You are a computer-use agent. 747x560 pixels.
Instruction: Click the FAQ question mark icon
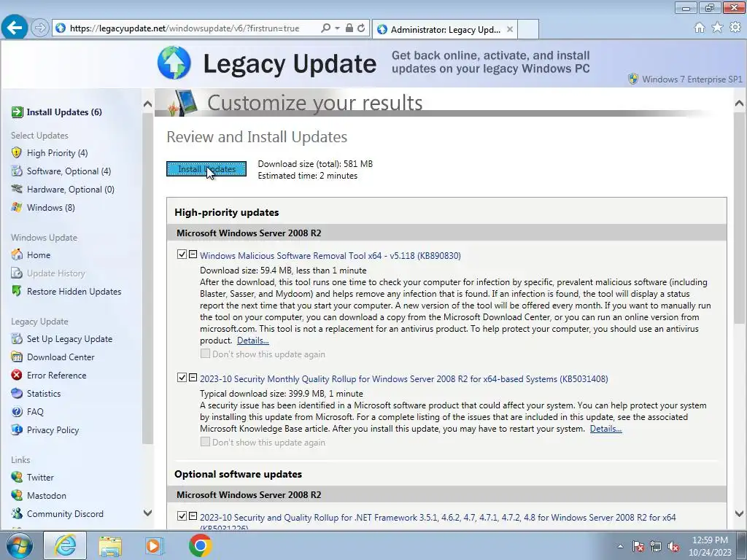click(x=17, y=411)
